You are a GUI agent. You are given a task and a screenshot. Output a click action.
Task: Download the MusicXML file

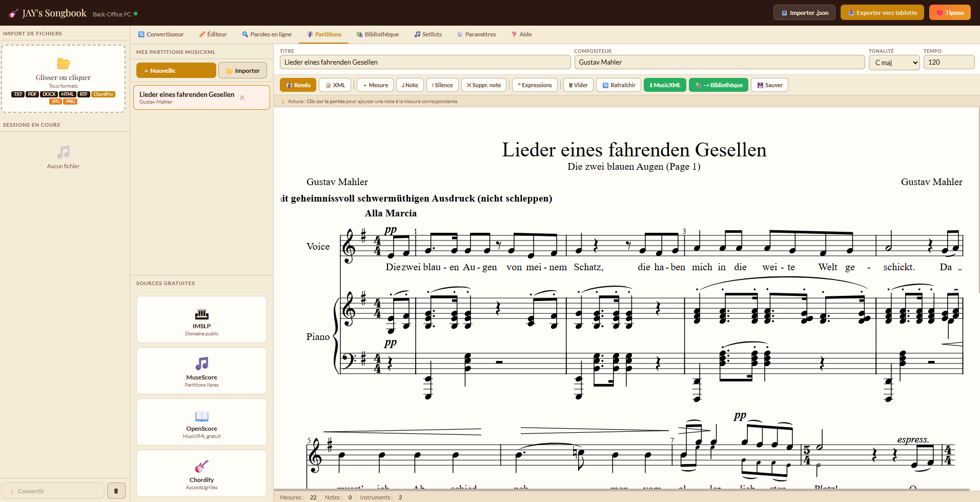pyautogui.click(x=665, y=85)
